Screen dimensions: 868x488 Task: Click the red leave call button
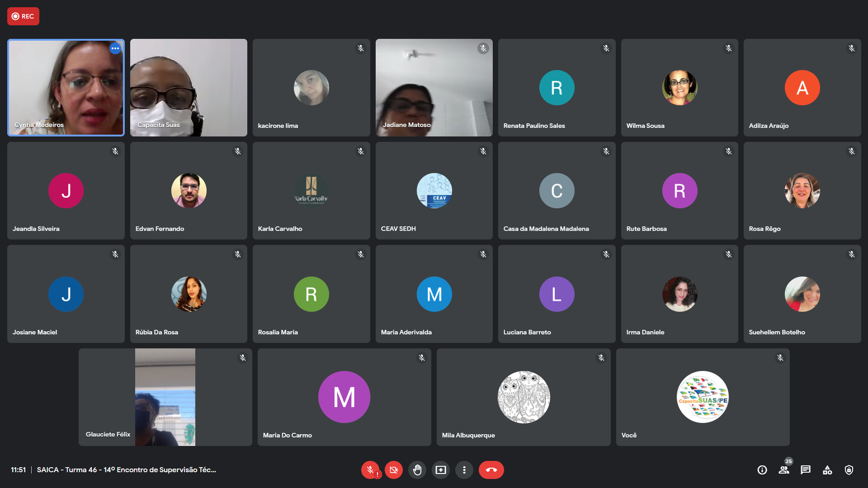(x=491, y=470)
